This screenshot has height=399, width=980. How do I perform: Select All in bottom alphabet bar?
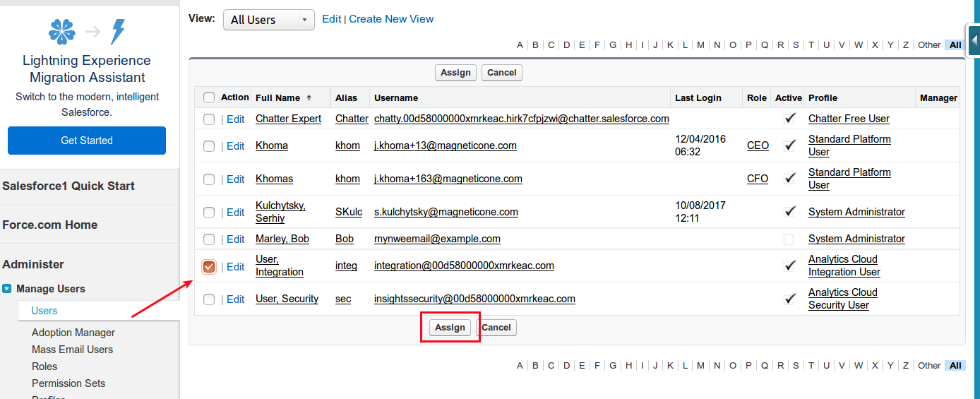955,366
